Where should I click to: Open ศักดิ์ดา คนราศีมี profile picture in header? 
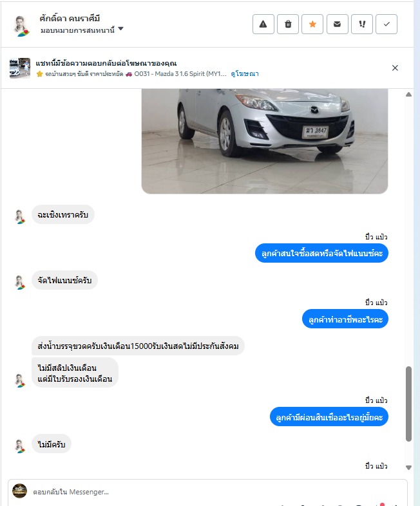(x=21, y=26)
